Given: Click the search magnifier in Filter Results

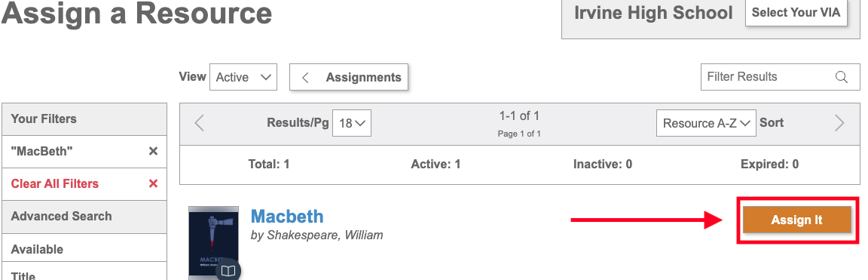Looking at the screenshot, I should point(842,77).
